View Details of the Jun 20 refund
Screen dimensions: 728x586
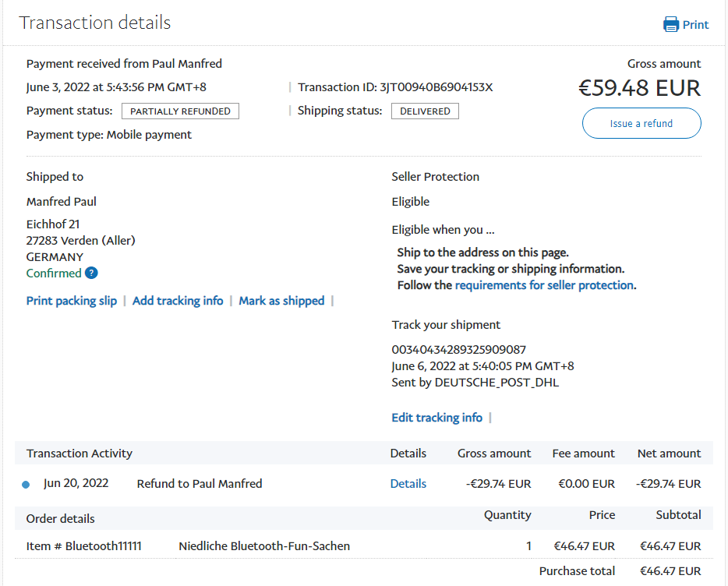408,484
